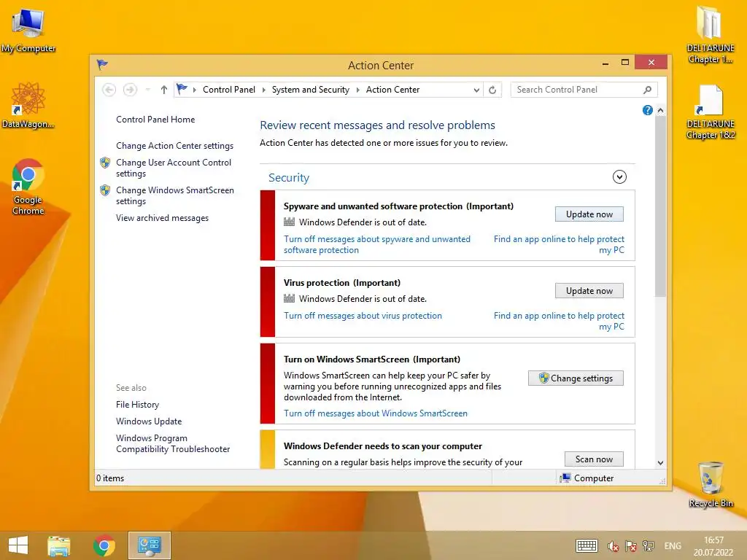747x560 pixels.
Task: Click scrollbar up arrow
Action: (x=660, y=111)
